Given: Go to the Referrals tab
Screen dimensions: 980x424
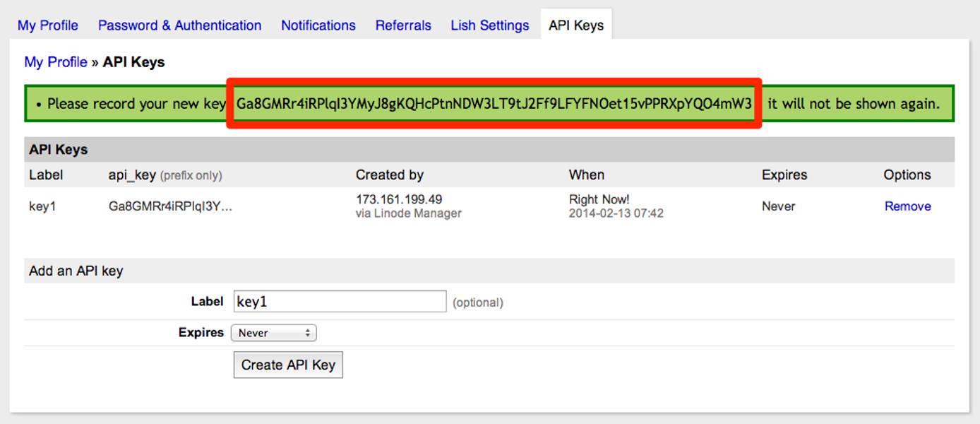Looking at the screenshot, I should pyautogui.click(x=402, y=25).
